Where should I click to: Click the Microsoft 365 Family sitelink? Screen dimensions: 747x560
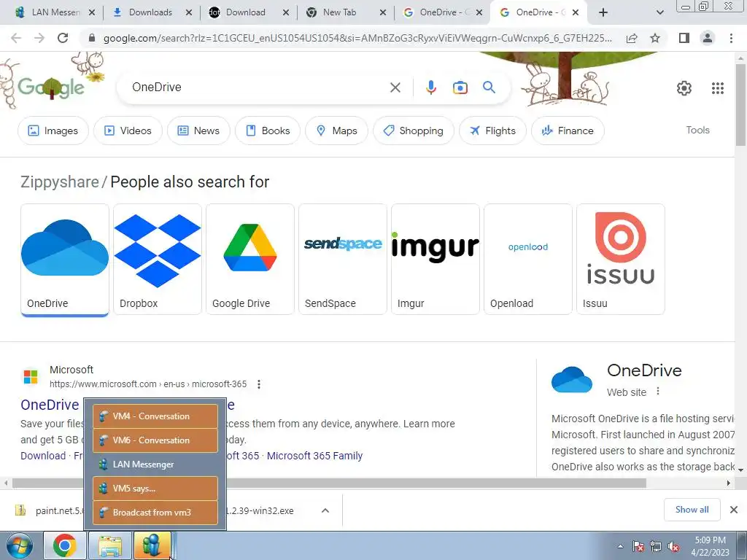coord(314,456)
